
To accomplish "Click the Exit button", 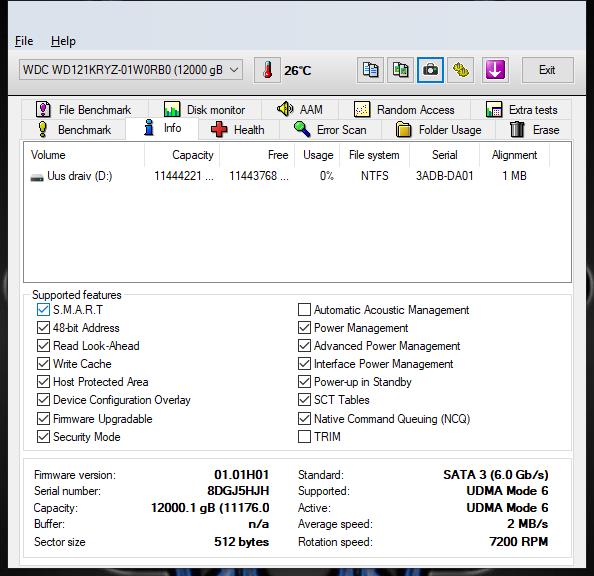I will pyautogui.click(x=547, y=70).
